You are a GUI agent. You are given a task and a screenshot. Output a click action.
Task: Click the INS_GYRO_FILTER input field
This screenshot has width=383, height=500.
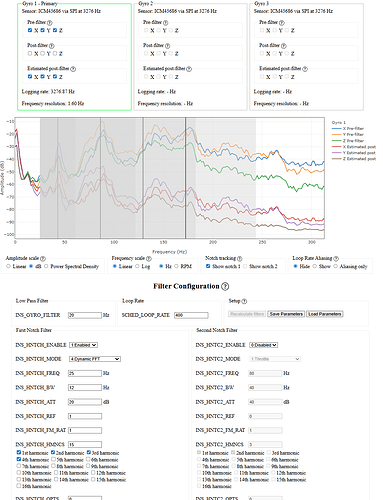[85, 315]
